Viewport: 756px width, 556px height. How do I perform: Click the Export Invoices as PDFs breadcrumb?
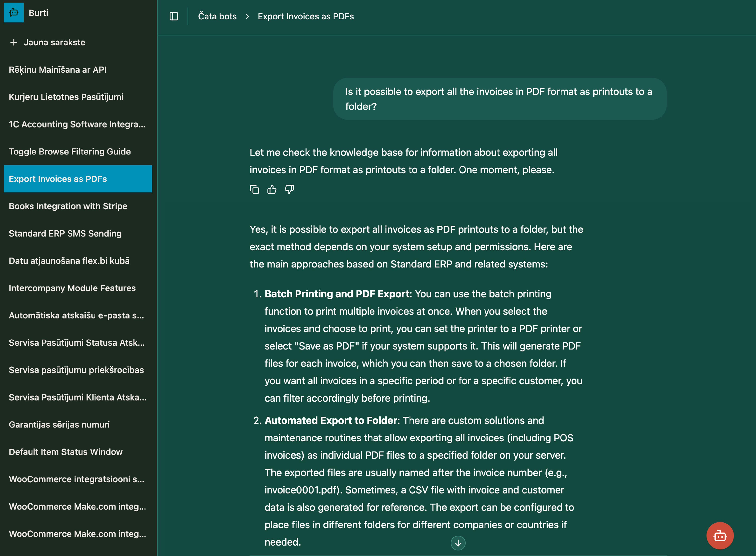pyautogui.click(x=306, y=16)
